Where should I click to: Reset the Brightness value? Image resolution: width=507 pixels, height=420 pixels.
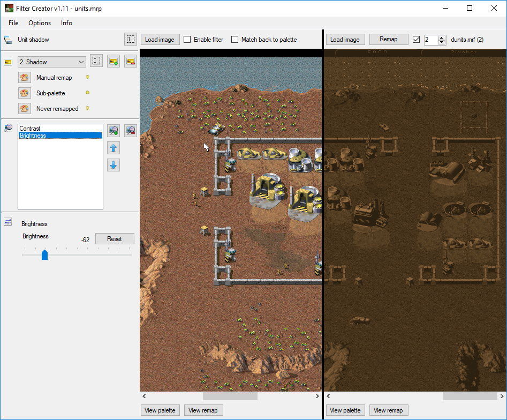click(x=115, y=239)
